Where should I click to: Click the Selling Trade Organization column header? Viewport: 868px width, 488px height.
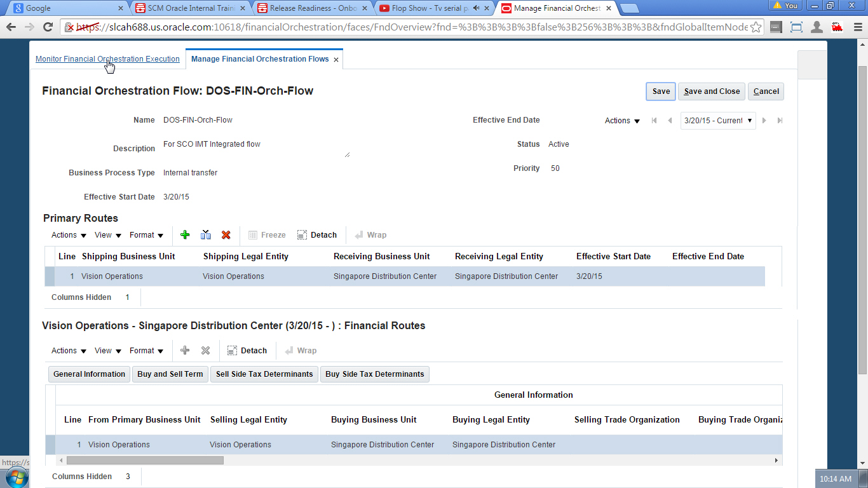pos(627,420)
